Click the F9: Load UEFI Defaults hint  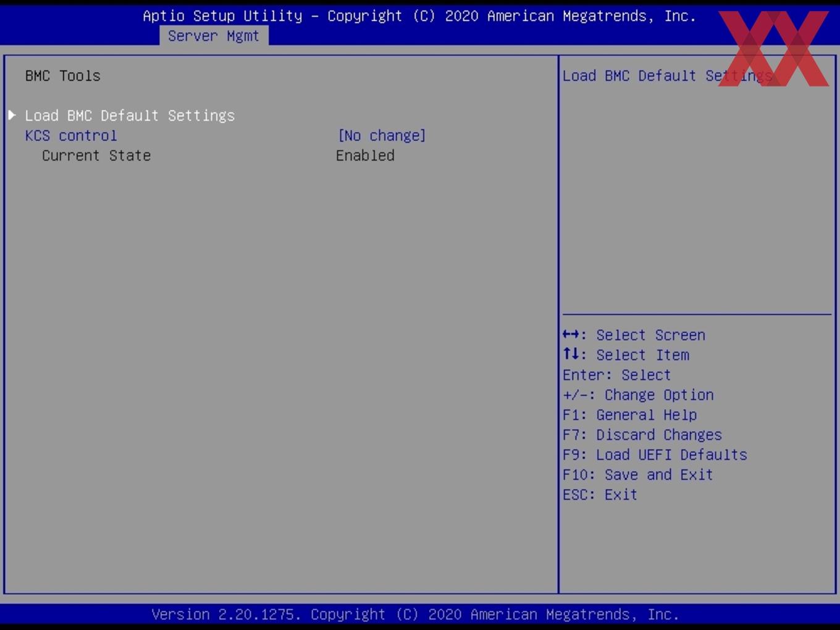pyautogui.click(x=655, y=455)
